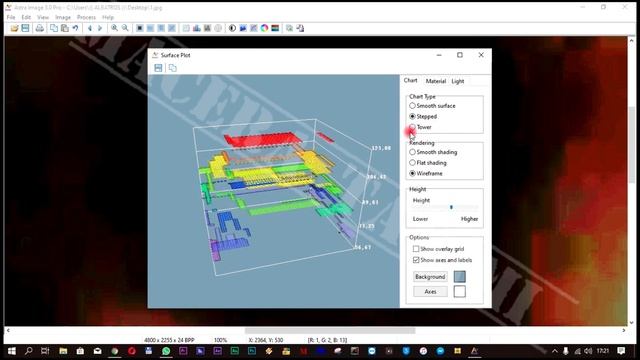Save the surface plot with the dialog disk icon
This screenshot has width=640, height=360.
tap(158, 68)
